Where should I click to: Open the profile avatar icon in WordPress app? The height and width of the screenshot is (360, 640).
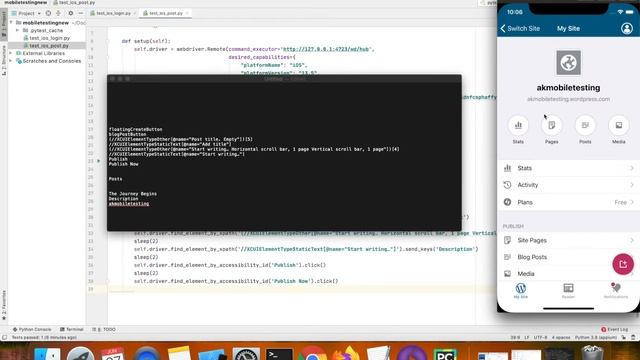(627, 28)
